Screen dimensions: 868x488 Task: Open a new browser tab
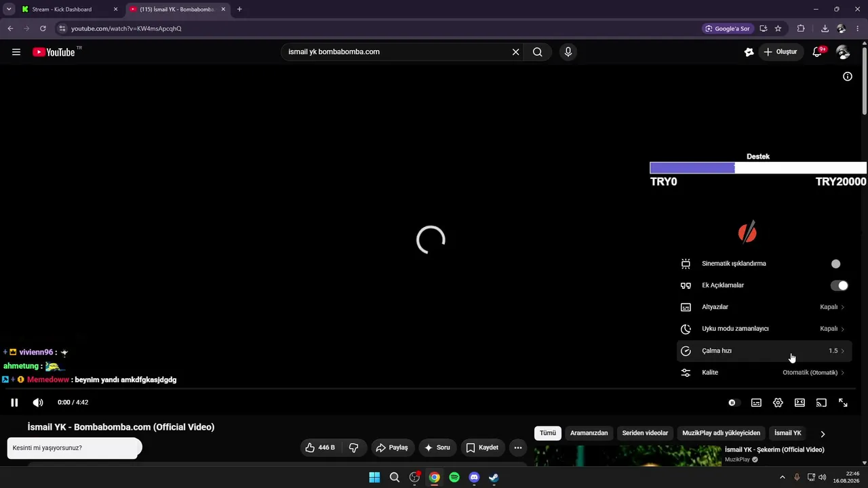click(x=239, y=9)
